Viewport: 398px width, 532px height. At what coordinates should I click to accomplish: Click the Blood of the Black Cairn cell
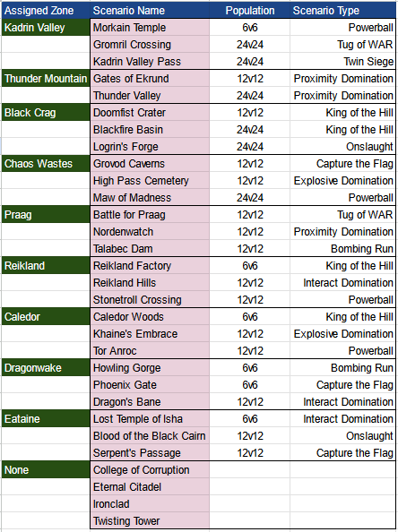click(x=150, y=435)
